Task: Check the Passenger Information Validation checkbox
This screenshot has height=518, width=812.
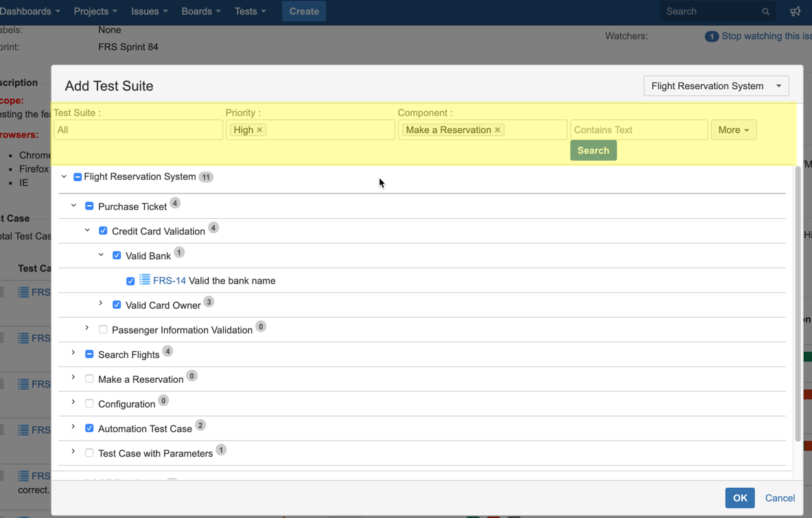Action: point(103,329)
